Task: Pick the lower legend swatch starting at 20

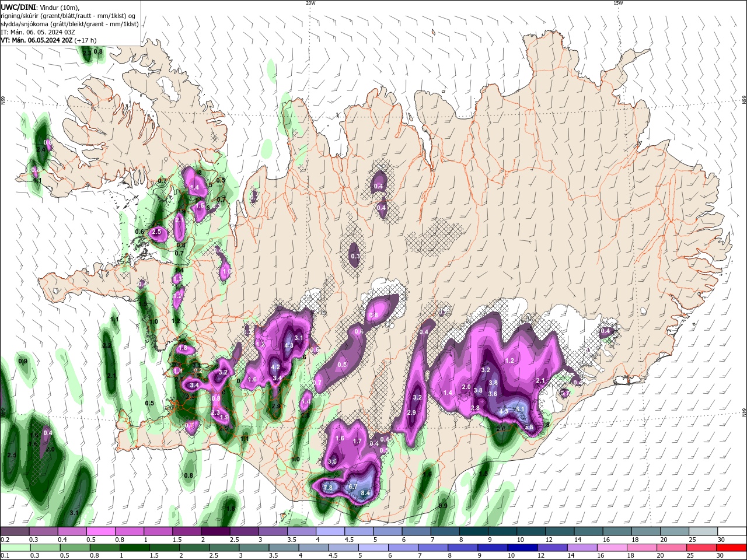Action: tap(672, 547)
